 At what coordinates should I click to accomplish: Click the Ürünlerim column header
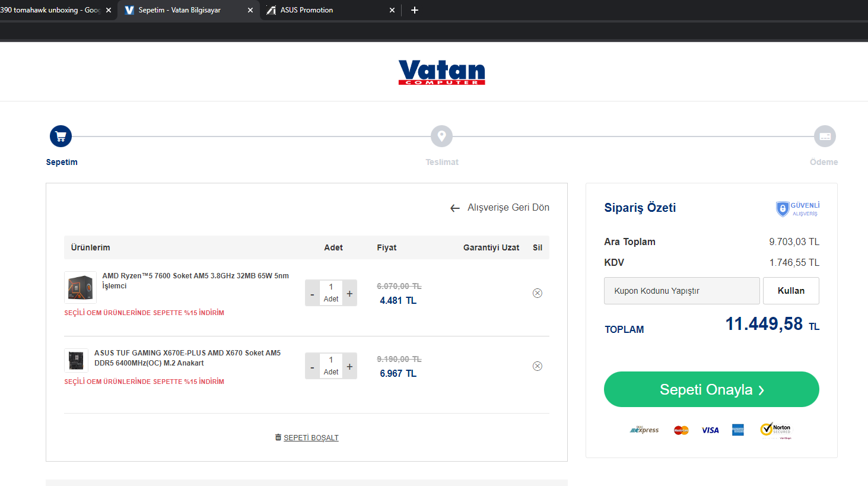click(90, 247)
